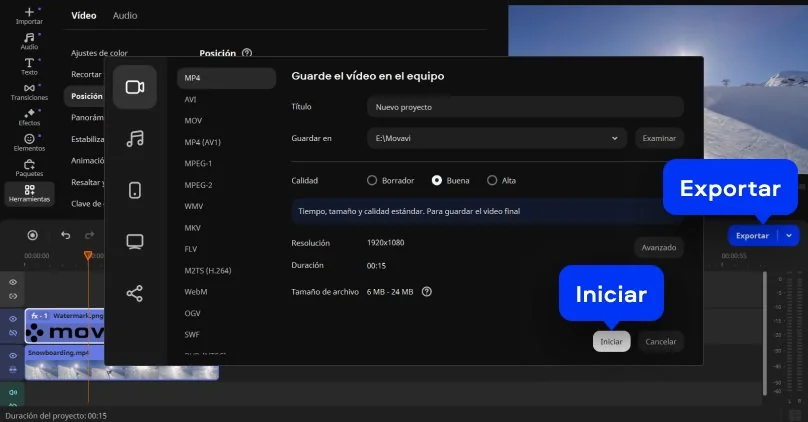Viewport: 808px width, 422px height.
Task: Open the Texto tool
Action: click(29, 66)
